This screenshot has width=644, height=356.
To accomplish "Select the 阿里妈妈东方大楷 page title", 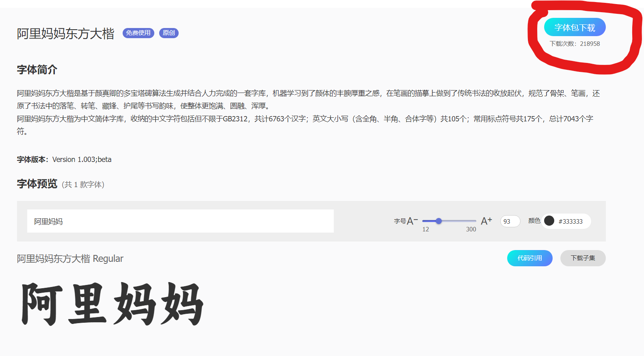I will 65,33.
